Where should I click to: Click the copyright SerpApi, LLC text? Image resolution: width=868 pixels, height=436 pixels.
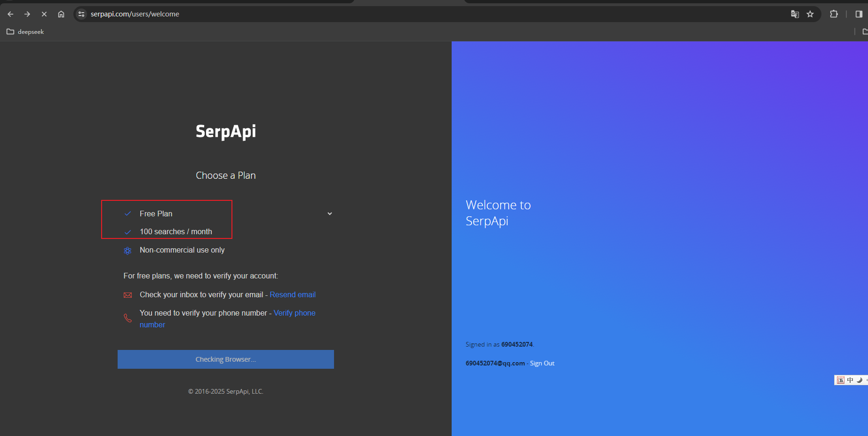tap(226, 391)
